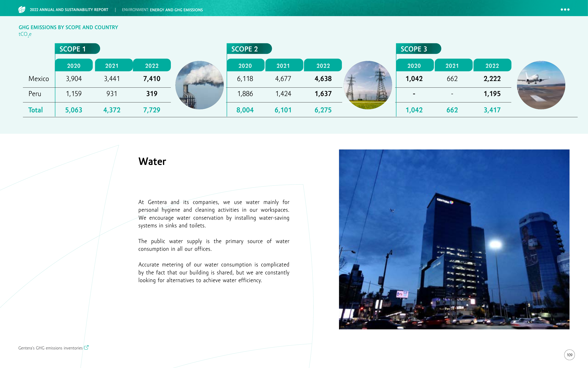Select the SCOPE 1 header label
The height and width of the screenshot is (368, 588).
point(77,49)
